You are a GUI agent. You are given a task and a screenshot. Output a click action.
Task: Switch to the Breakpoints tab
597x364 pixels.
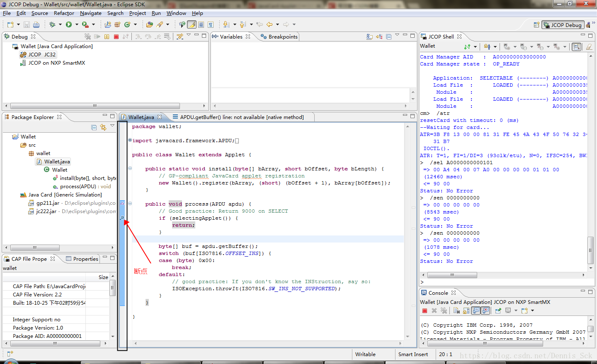[279, 36]
